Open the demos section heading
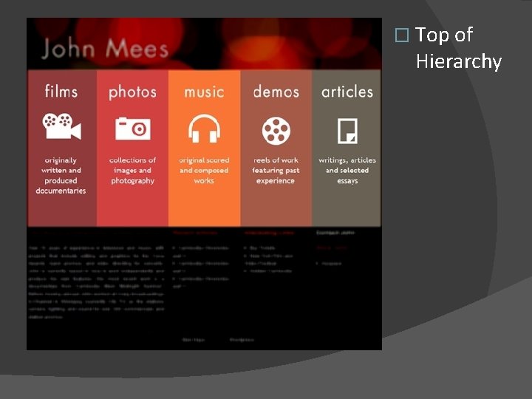 276,92
